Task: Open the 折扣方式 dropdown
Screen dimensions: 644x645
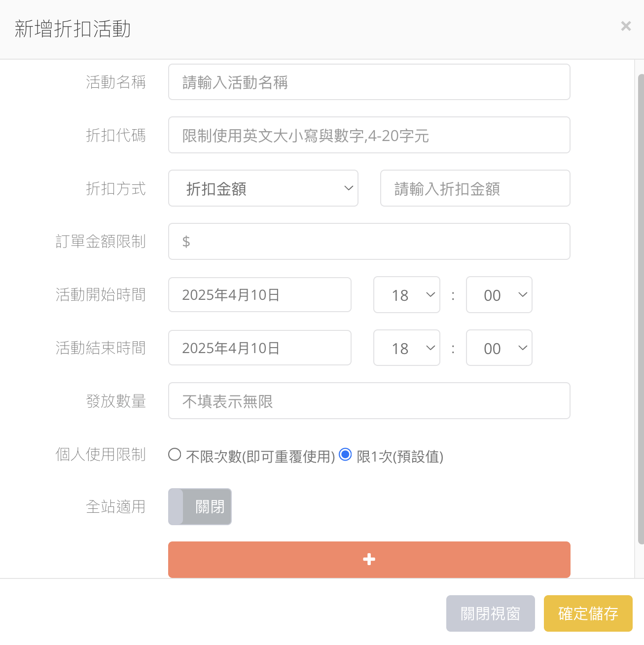Action: click(263, 188)
